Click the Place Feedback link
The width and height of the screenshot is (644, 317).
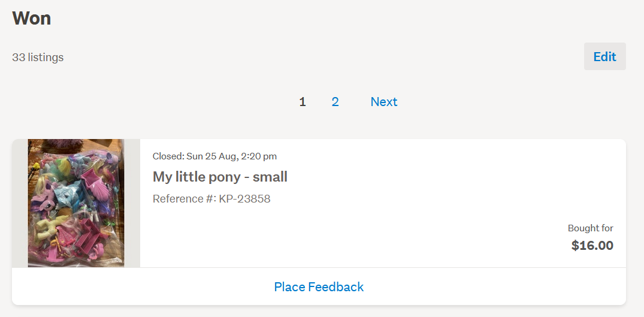click(x=319, y=287)
